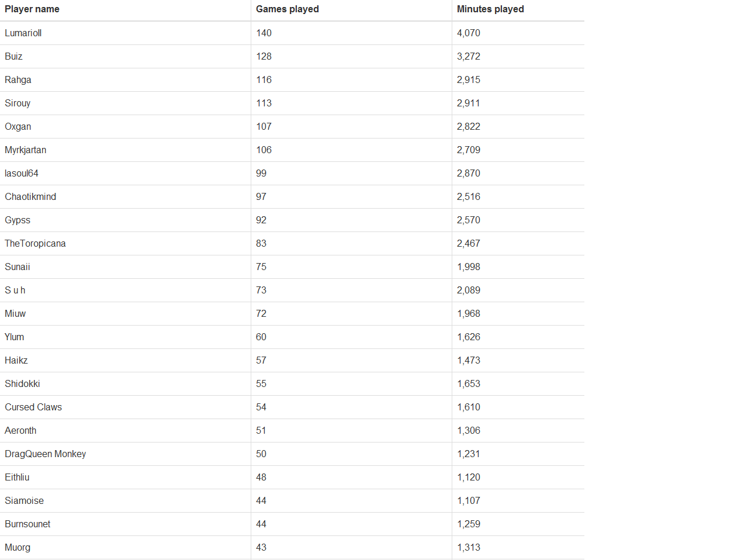Click the DragQueen Monkey row
This screenshot has width=748, height=560.
(x=292, y=454)
